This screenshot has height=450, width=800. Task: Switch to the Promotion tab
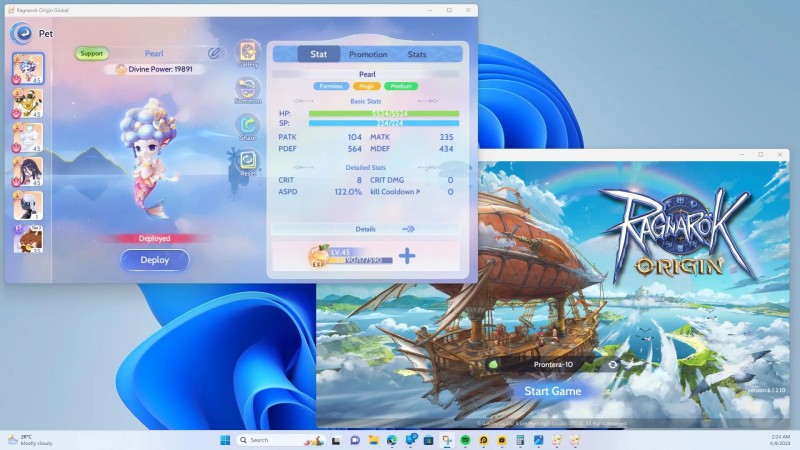click(x=368, y=54)
